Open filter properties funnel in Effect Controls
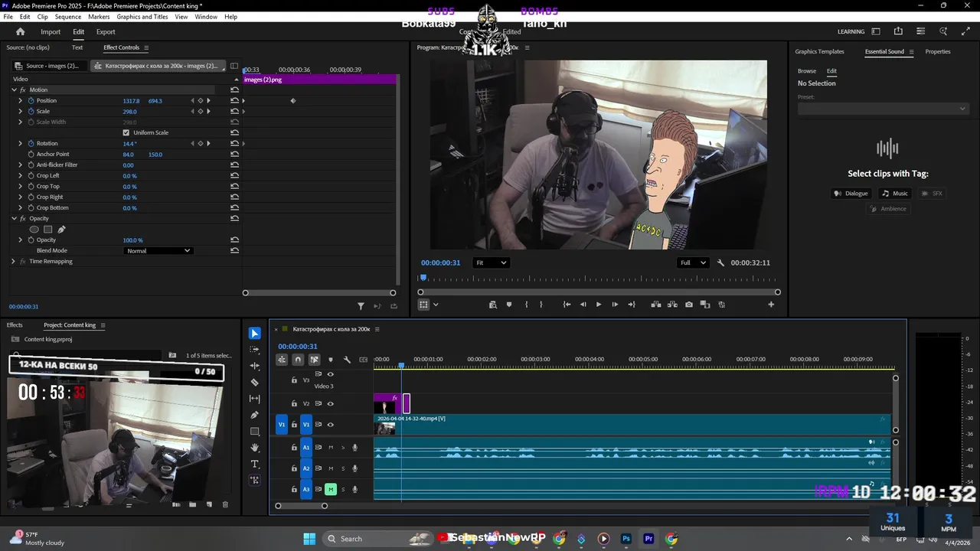 (361, 306)
